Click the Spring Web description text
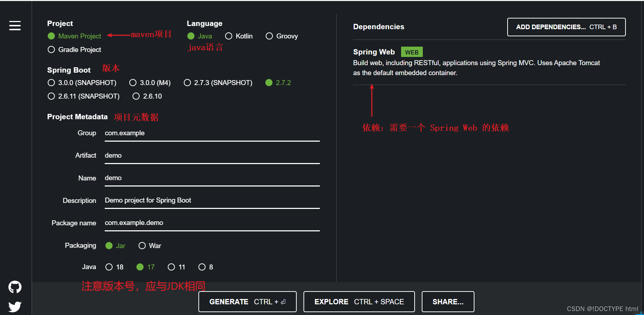The image size is (644, 315). click(x=476, y=68)
